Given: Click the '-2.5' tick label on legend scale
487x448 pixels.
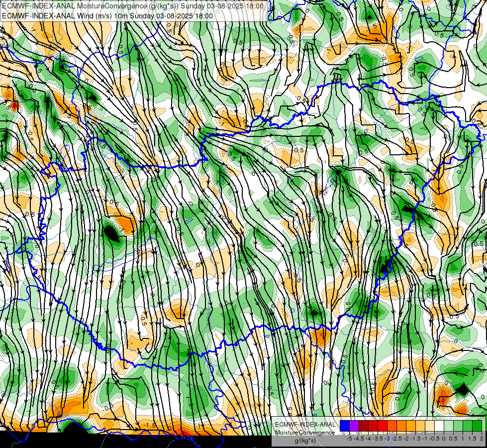Looking at the screenshot, I should pyautogui.click(x=396, y=439).
